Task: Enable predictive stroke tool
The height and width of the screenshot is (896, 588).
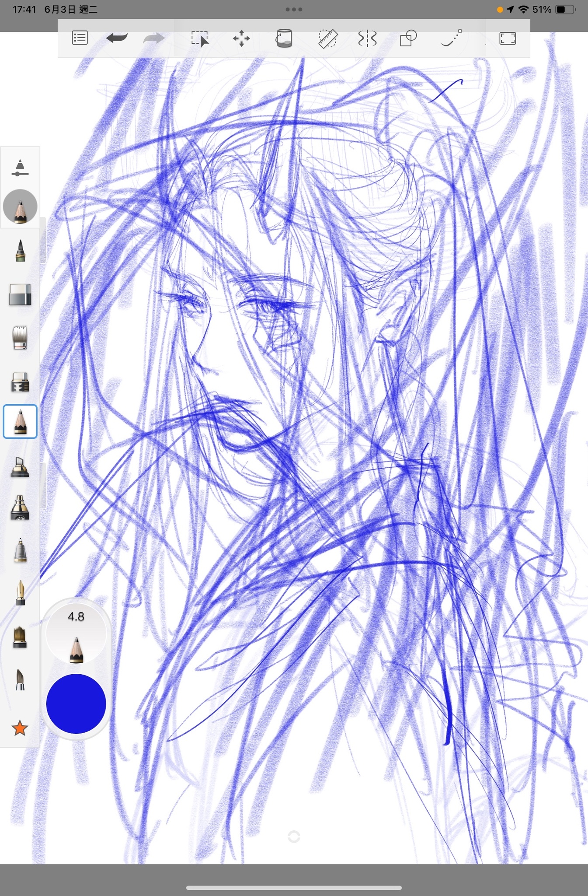Action: tap(451, 38)
